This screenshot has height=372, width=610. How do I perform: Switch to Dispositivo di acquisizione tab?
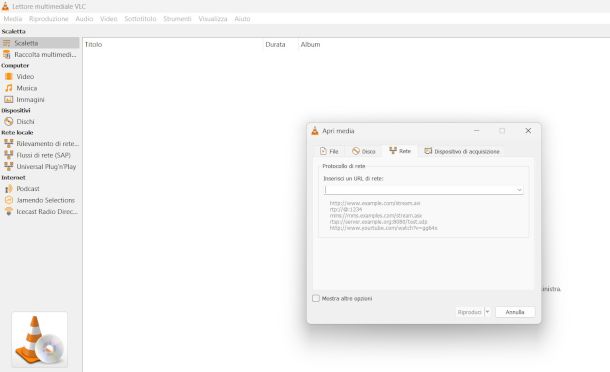point(462,151)
